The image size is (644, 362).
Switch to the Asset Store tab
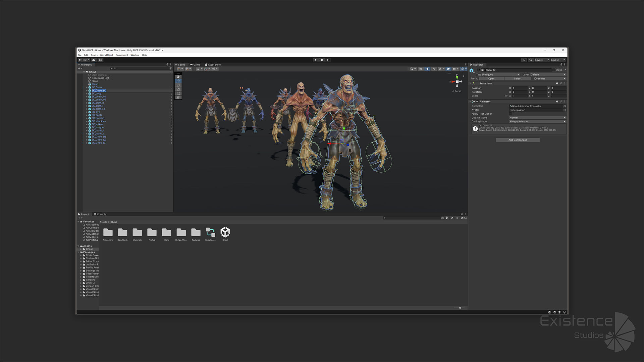click(213, 65)
